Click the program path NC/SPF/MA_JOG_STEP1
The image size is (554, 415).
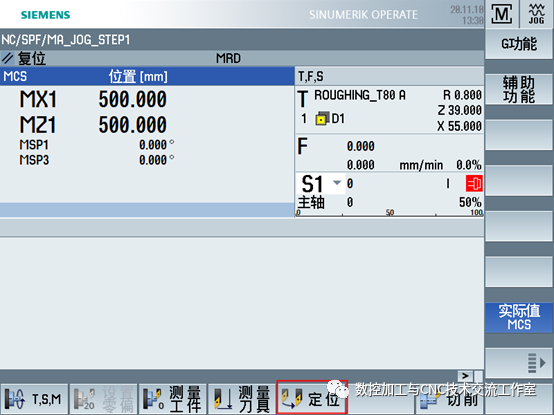point(66,40)
